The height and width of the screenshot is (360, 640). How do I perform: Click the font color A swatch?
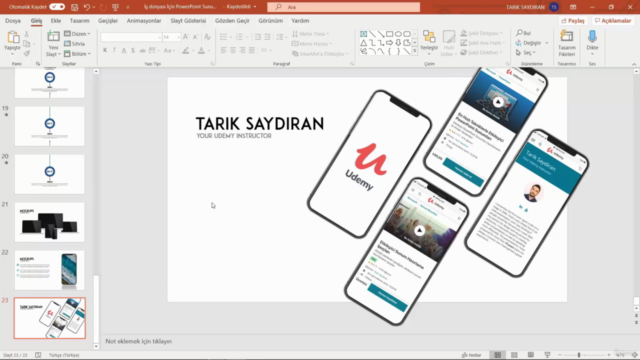[201, 50]
